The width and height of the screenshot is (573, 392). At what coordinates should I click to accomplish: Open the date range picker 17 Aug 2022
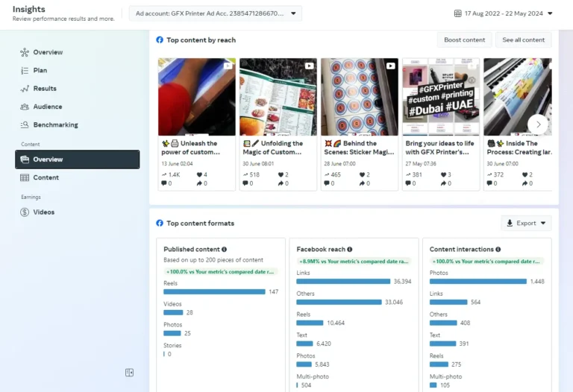pos(503,13)
